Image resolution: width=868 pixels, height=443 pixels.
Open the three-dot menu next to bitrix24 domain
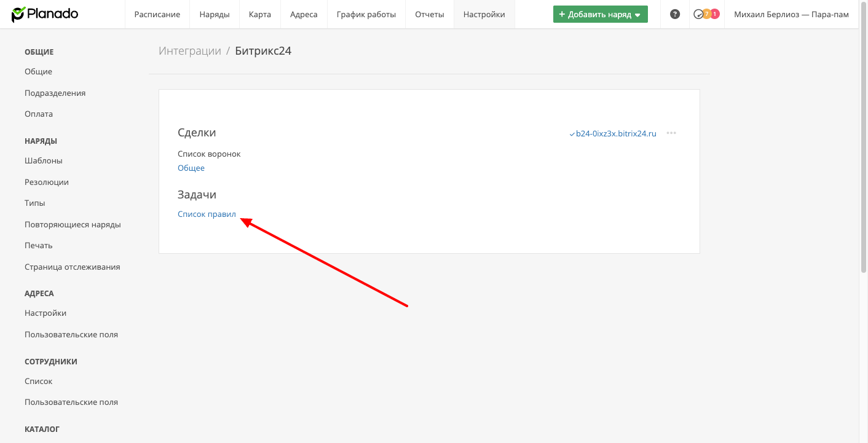click(x=671, y=133)
